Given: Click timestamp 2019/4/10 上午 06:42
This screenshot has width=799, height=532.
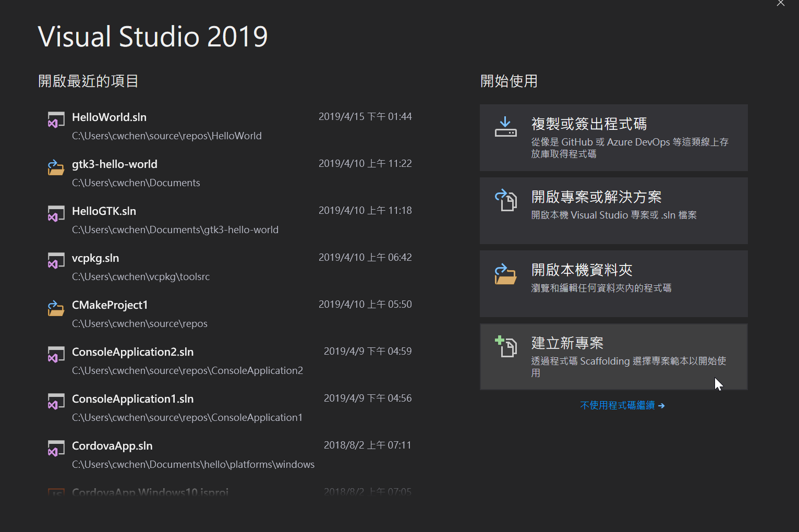Looking at the screenshot, I should point(365,257).
